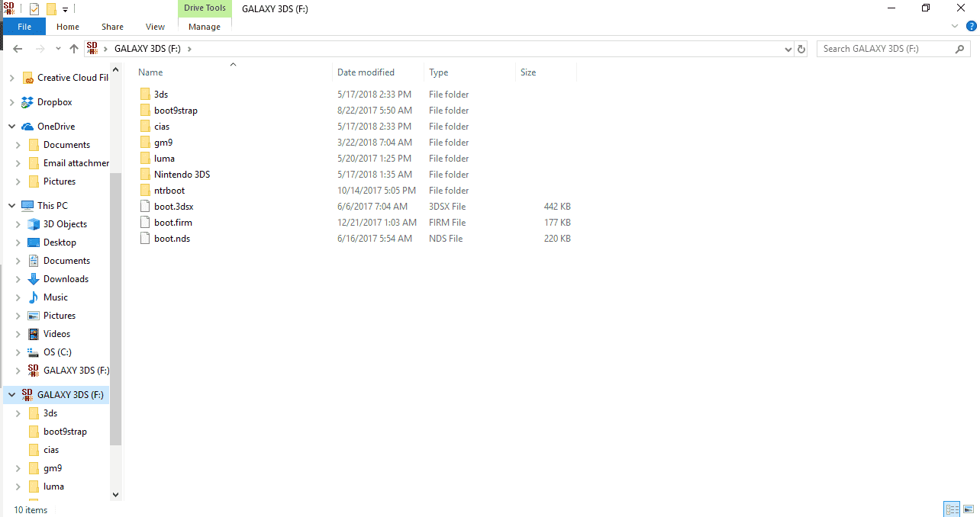Expand the gm9 folder in navigation tree

[x=18, y=468]
